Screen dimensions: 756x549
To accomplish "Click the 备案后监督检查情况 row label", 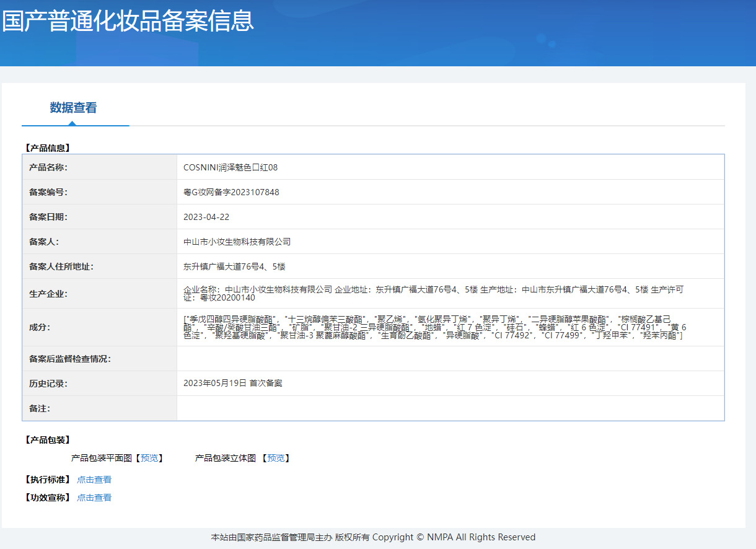I will [70, 359].
